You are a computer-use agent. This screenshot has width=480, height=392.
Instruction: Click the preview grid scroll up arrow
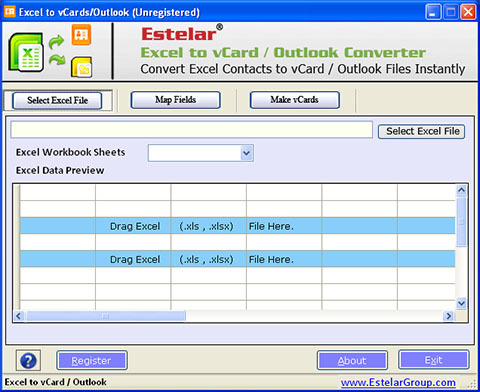click(461, 190)
